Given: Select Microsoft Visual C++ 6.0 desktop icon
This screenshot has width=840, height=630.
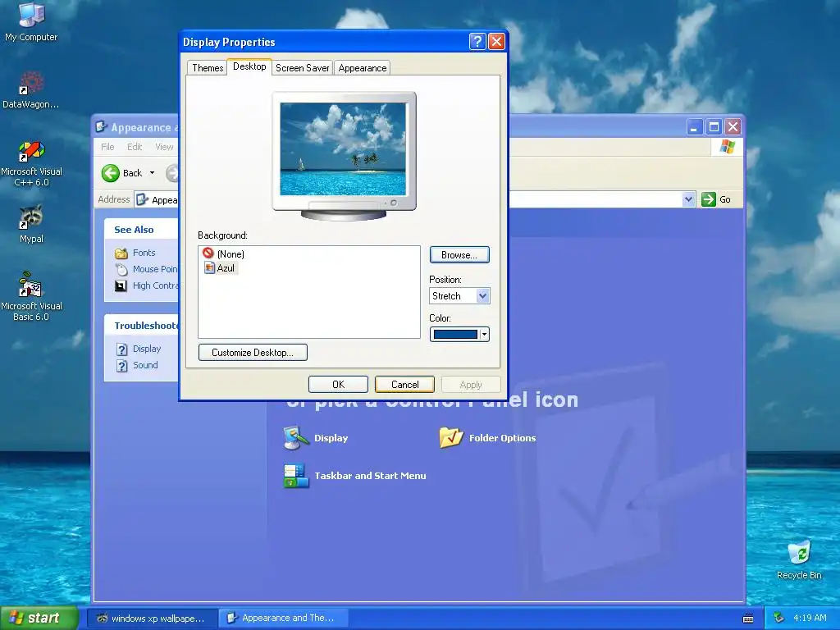Looking at the screenshot, I should click(x=31, y=163).
